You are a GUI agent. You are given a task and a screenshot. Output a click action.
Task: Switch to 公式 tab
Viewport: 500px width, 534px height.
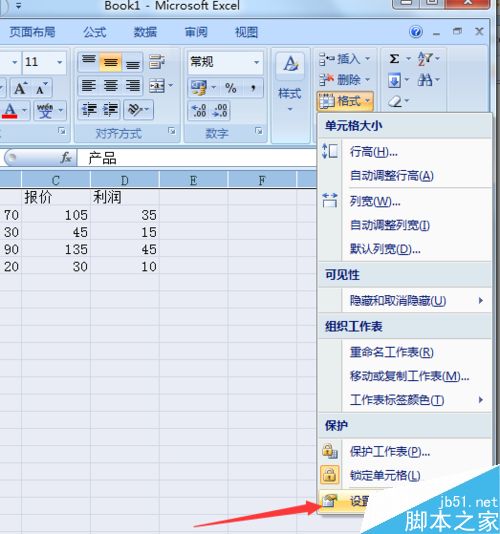point(94,32)
